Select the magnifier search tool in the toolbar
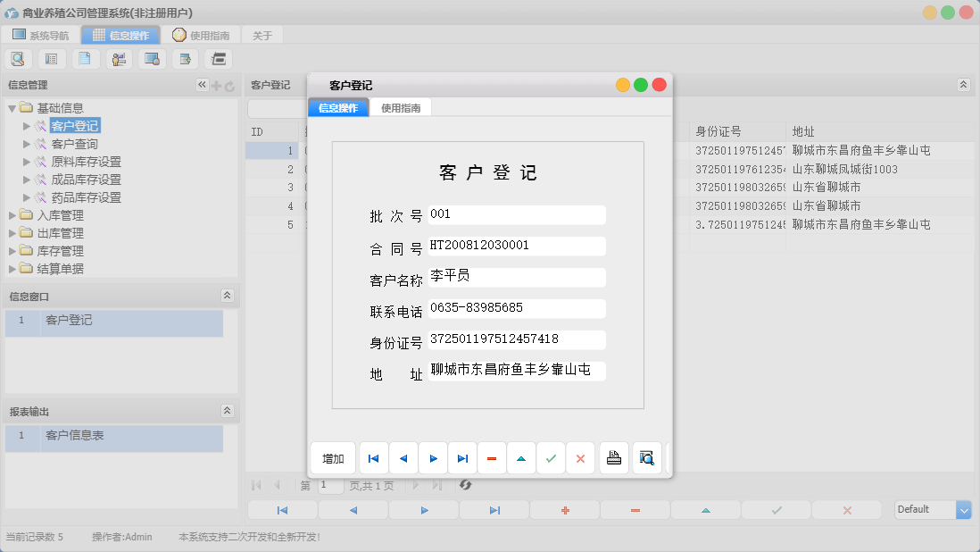 click(x=18, y=58)
